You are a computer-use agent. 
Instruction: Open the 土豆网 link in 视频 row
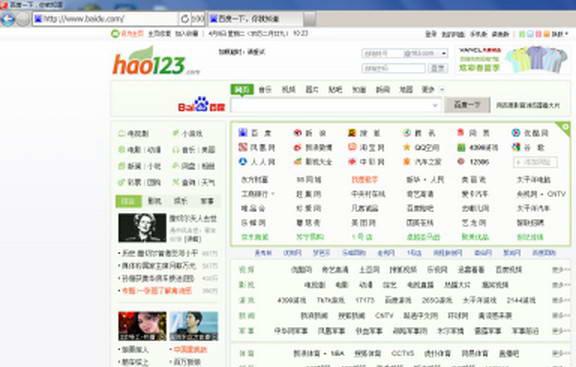369,270
